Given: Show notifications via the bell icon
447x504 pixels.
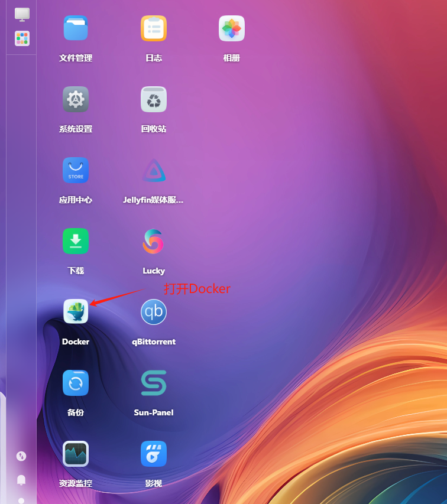Looking at the screenshot, I should 21,479.
